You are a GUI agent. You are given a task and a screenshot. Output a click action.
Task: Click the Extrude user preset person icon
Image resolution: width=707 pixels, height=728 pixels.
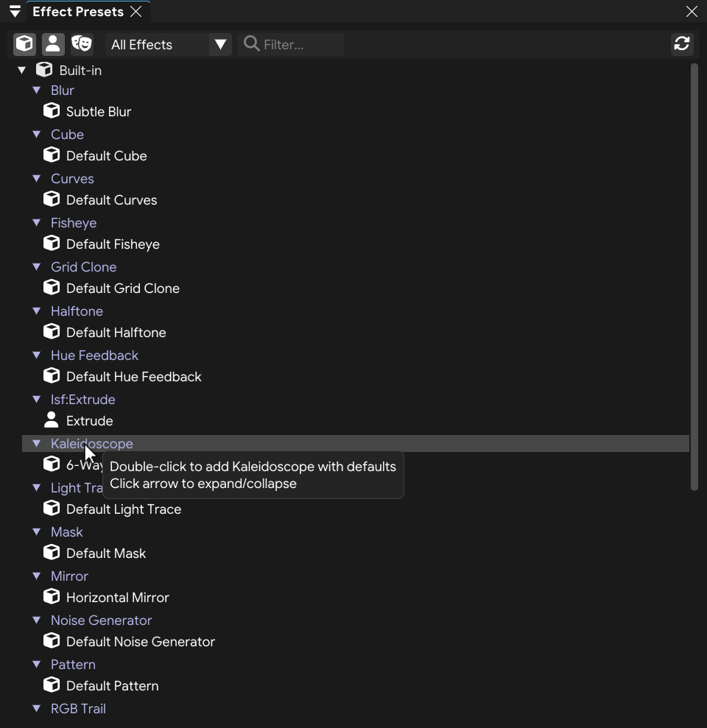click(51, 420)
